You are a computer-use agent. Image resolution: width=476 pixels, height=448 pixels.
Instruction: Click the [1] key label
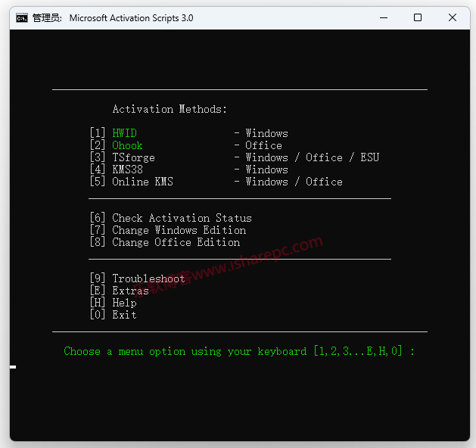point(98,133)
